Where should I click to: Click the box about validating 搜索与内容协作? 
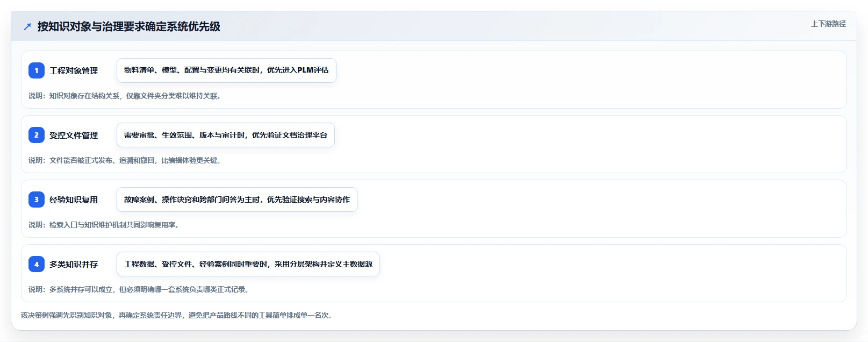[x=237, y=199]
